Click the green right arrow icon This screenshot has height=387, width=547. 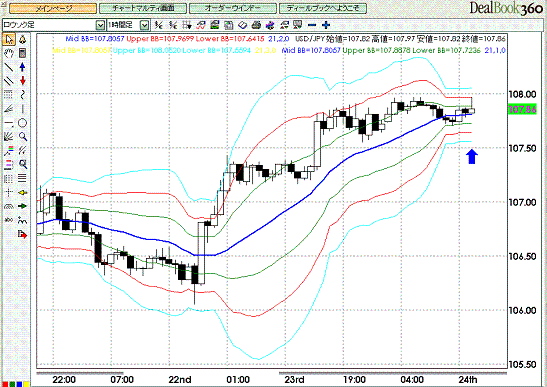pyautogui.click(x=23, y=206)
